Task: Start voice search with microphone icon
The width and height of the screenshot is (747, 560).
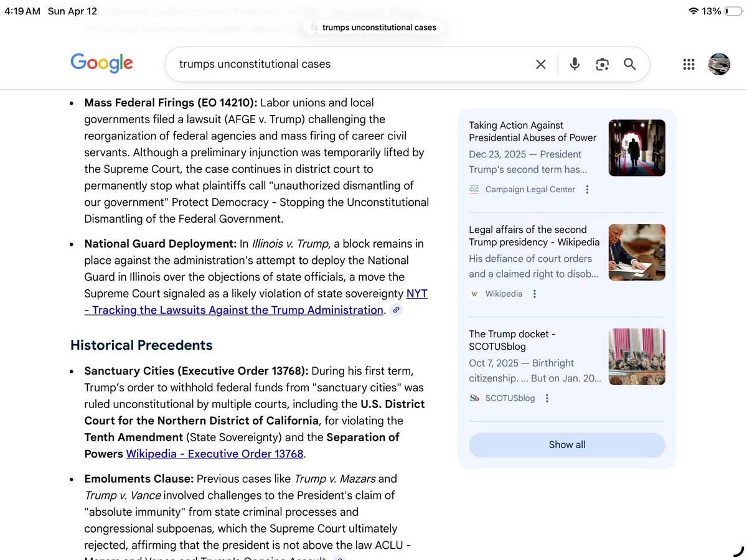Action: pos(575,64)
